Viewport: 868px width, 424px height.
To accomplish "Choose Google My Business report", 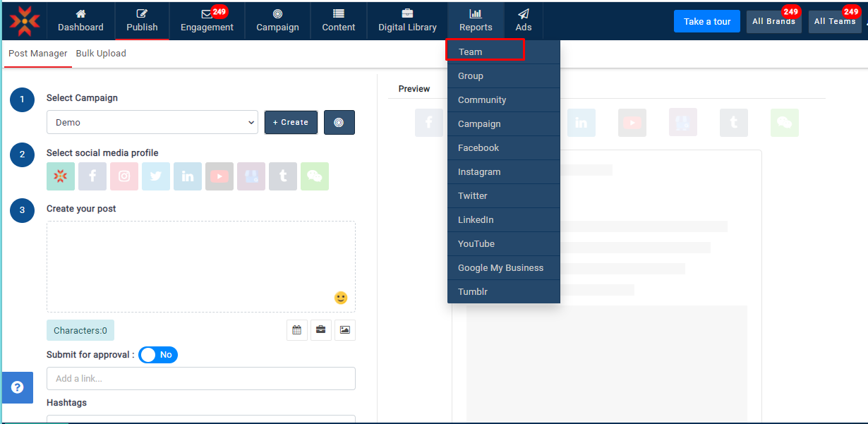I will pyautogui.click(x=500, y=268).
